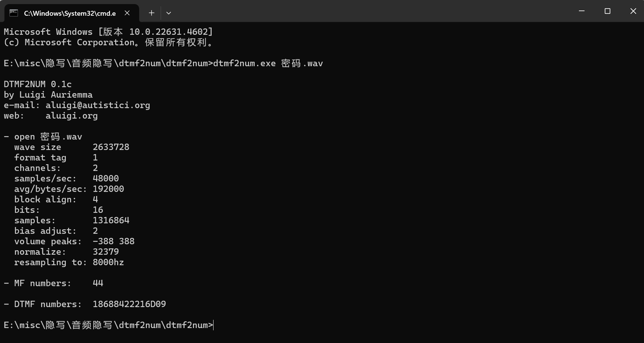
Task: Click the aluigi@autistici.org email text
Action: pyautogui.click(x=98, y=105)
